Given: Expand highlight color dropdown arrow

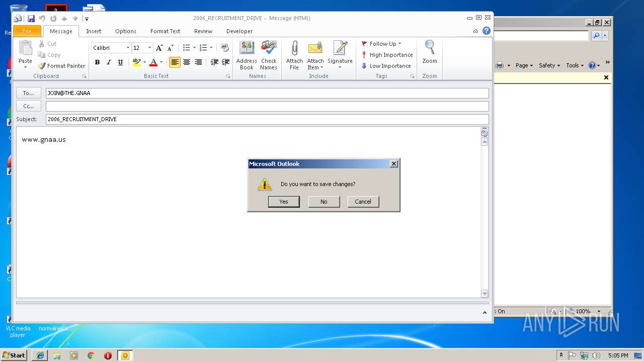Looking at the screenshot, I should [144, 62].
